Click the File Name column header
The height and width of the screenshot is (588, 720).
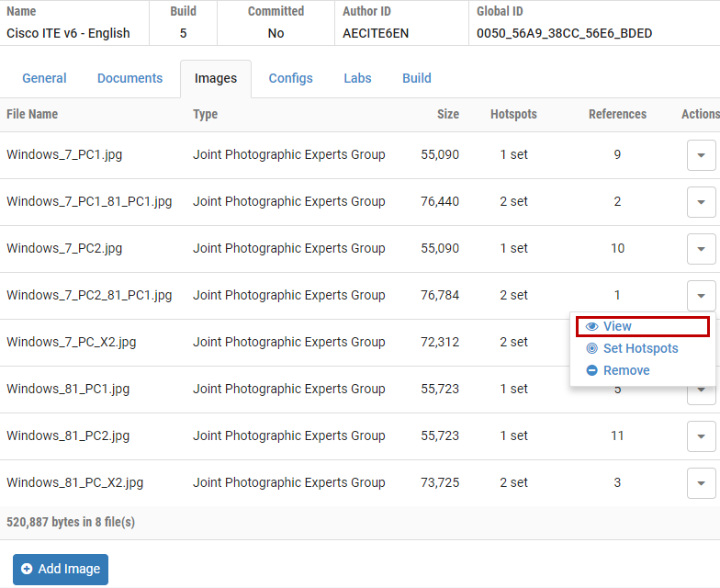click(32, 114)
